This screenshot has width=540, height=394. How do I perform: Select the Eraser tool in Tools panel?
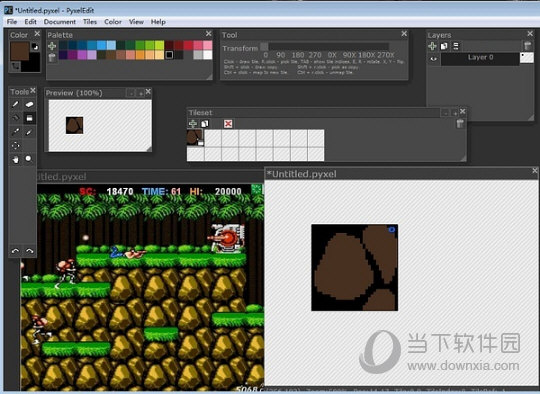point(29,104)
